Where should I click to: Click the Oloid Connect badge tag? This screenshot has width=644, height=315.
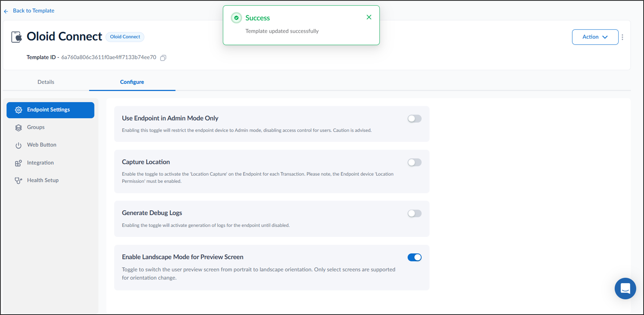tap(125, 37)
